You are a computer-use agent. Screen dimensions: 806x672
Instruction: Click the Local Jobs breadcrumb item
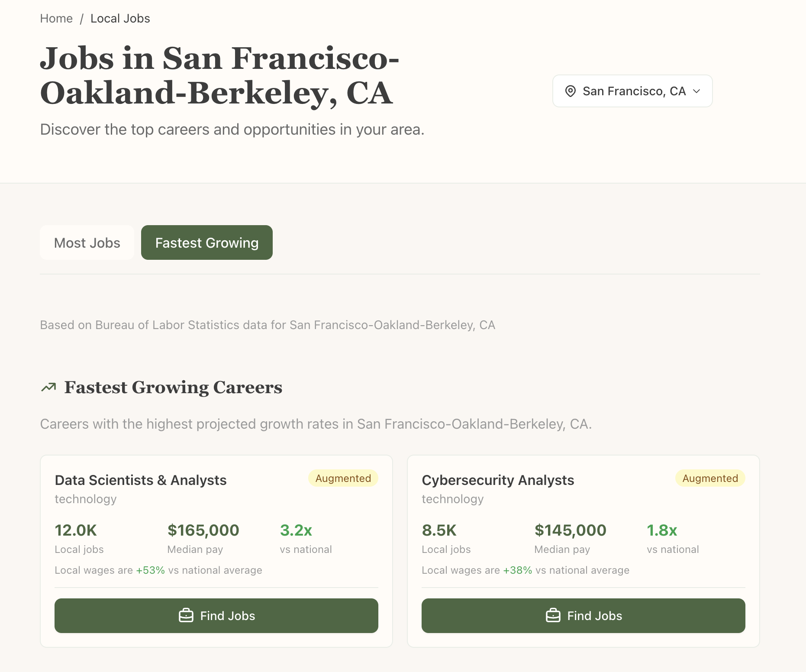(120, 18)
